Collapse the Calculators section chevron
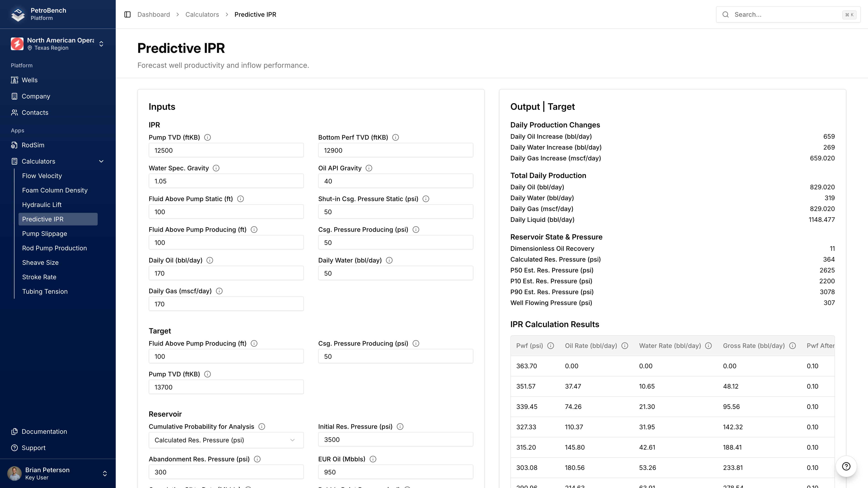 101,161
